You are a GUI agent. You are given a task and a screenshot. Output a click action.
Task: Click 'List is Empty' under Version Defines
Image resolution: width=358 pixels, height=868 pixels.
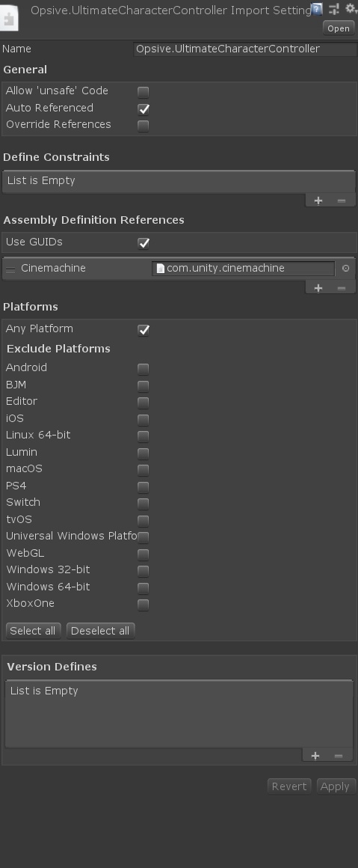(x=44, y=691)
